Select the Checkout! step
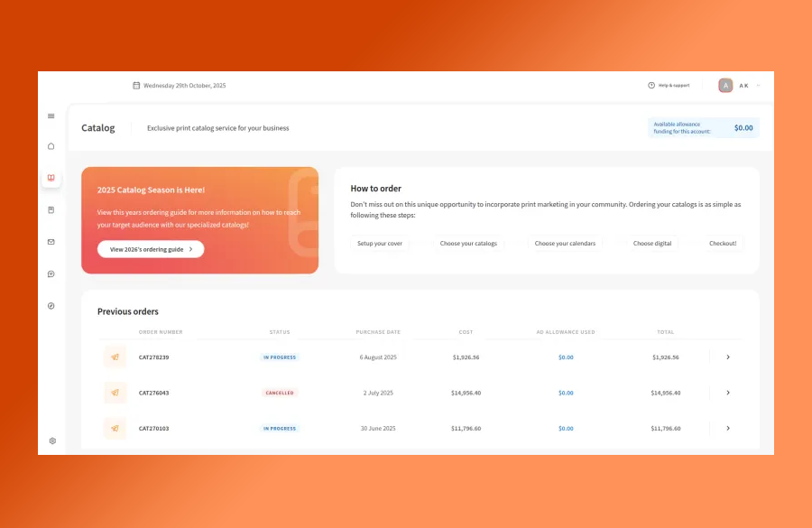Image resolution: width=812 pixels, height=528 pixels. click(x=724, y=243)
